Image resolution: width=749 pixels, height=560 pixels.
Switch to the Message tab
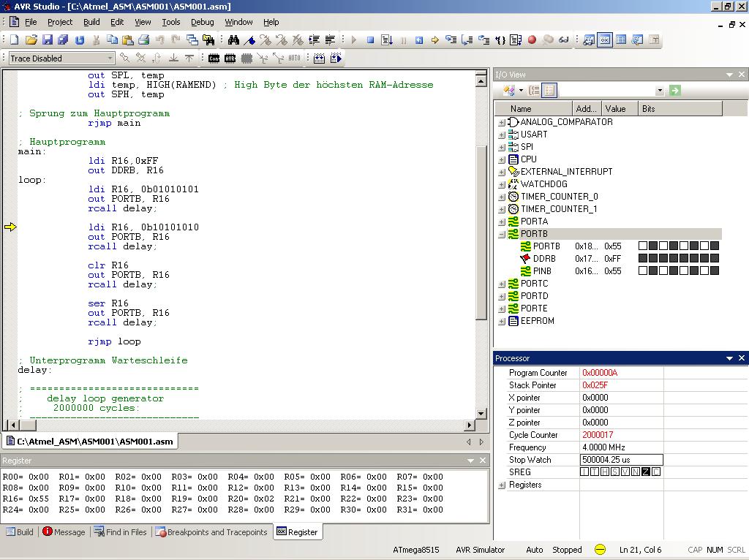point(64,531)
